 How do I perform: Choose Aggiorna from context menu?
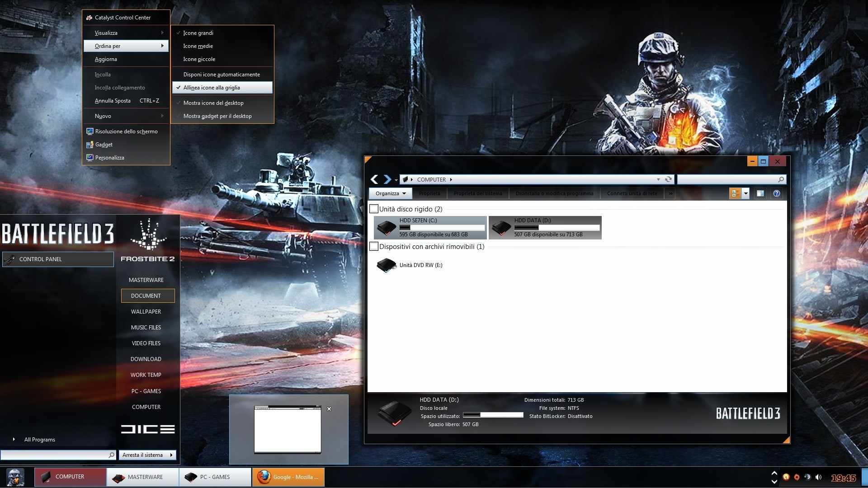(x=126, y=59)
